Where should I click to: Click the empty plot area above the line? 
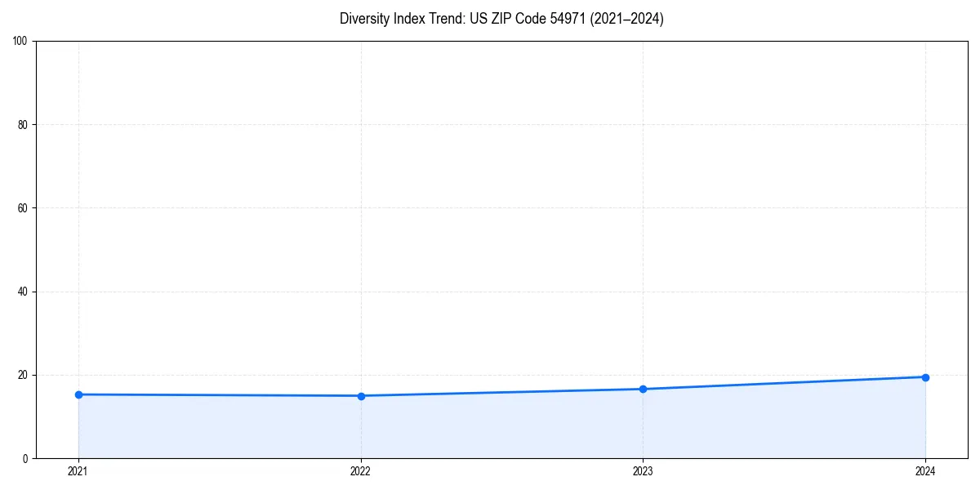pyautogui.click(x=490, y=204)
